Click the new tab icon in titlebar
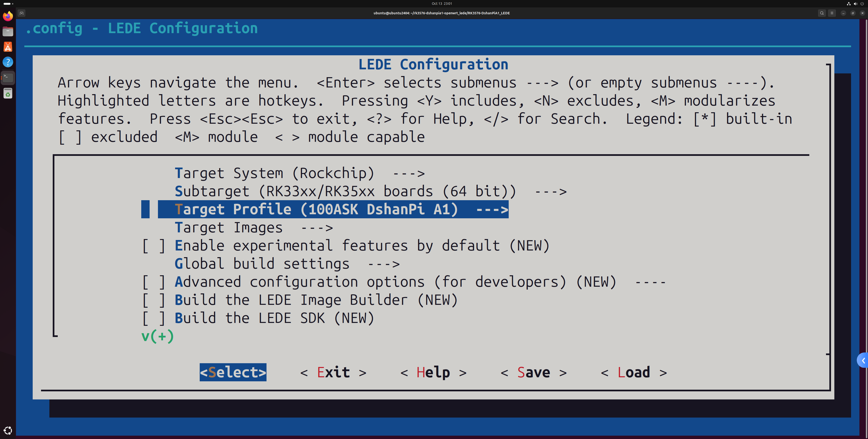This screenshot has height=439, width=868. pos(21,13)
